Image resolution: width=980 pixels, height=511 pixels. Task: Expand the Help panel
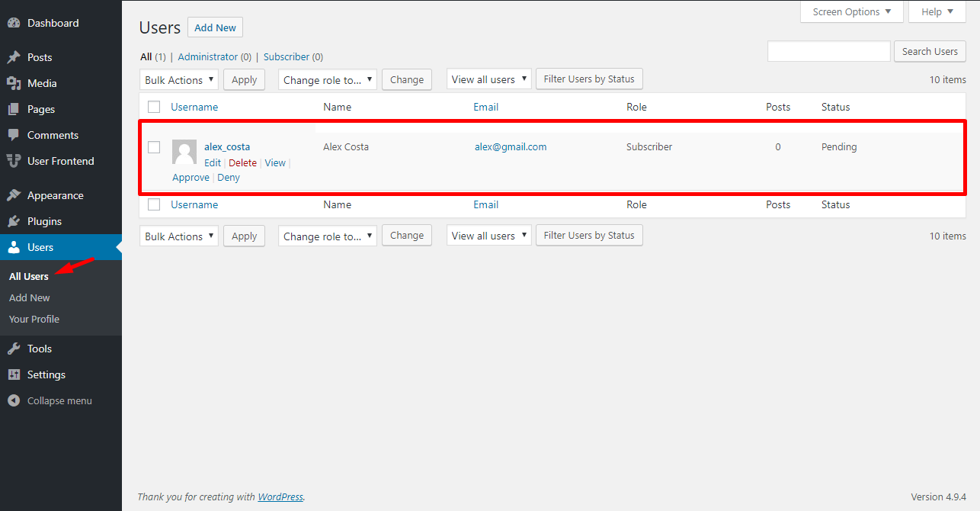[x=937, y=11]
